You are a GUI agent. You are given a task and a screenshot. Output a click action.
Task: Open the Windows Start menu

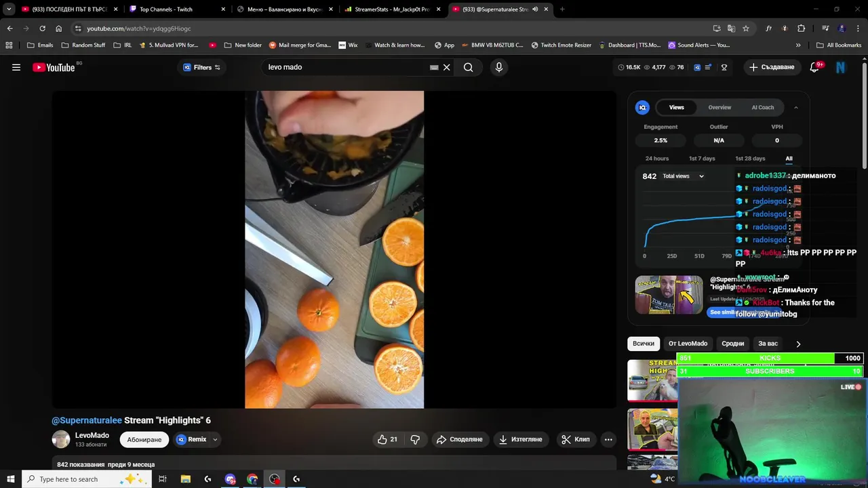pos(11,479)
